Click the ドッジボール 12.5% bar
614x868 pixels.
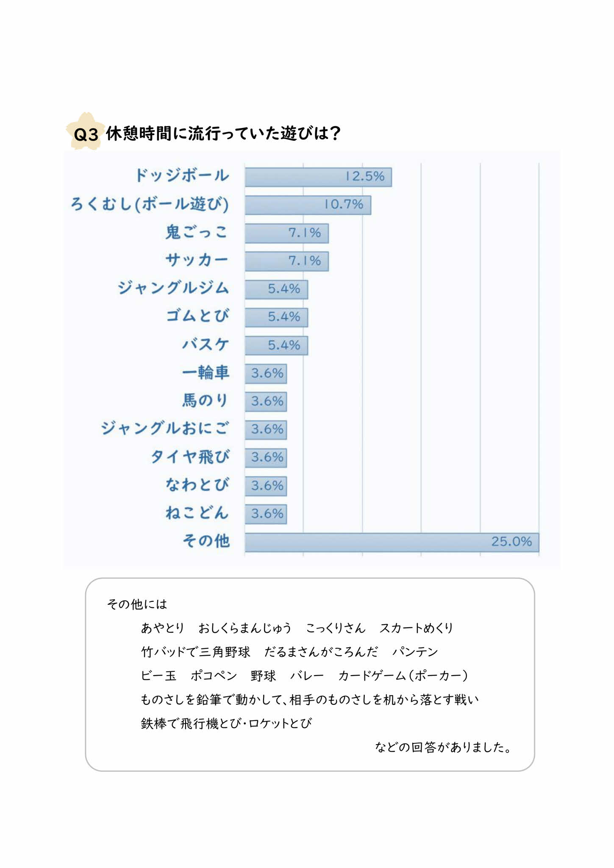pos(318,177)
